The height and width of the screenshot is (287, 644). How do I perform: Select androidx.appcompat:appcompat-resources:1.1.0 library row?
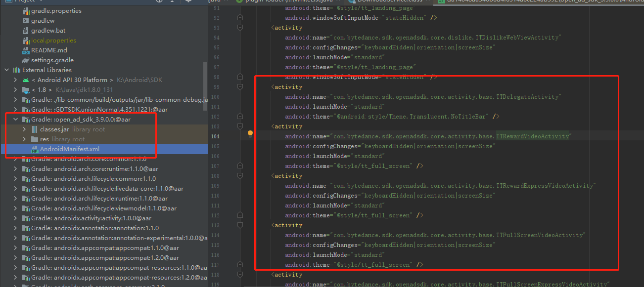pos(104,268)
